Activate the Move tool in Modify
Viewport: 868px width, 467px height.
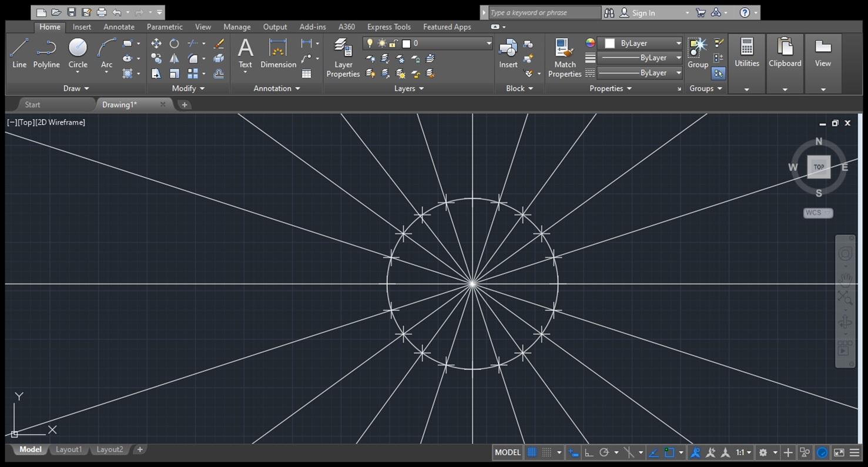pos(156,43)
